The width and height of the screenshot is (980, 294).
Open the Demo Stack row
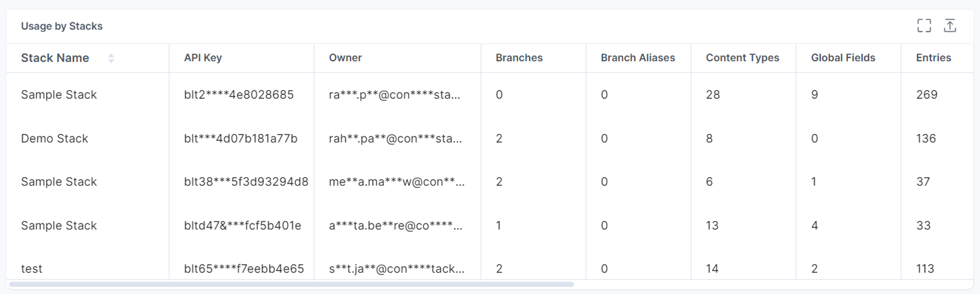coord(490,138)
